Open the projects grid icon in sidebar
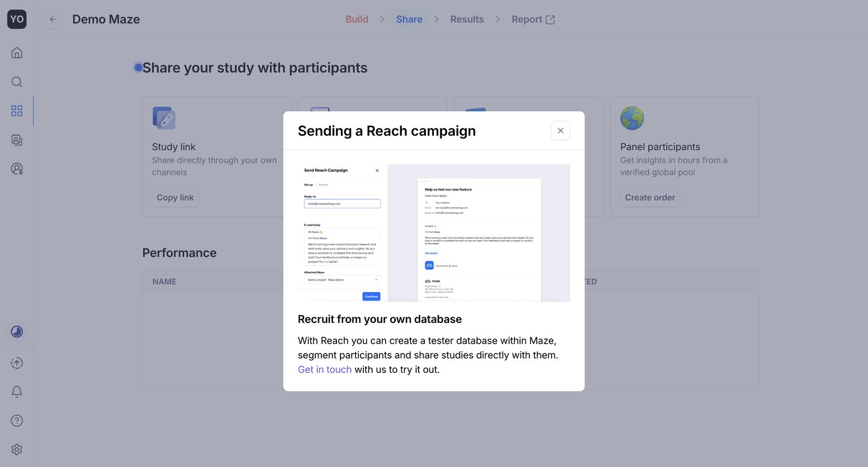868x467 pixels. click(x=17, y=111)
